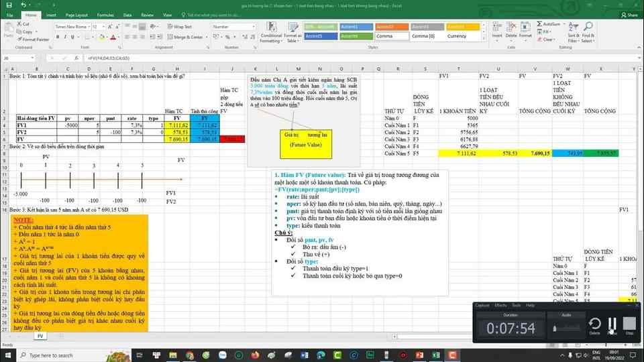Activate the Format Painter tool

(x=33, y=40)
